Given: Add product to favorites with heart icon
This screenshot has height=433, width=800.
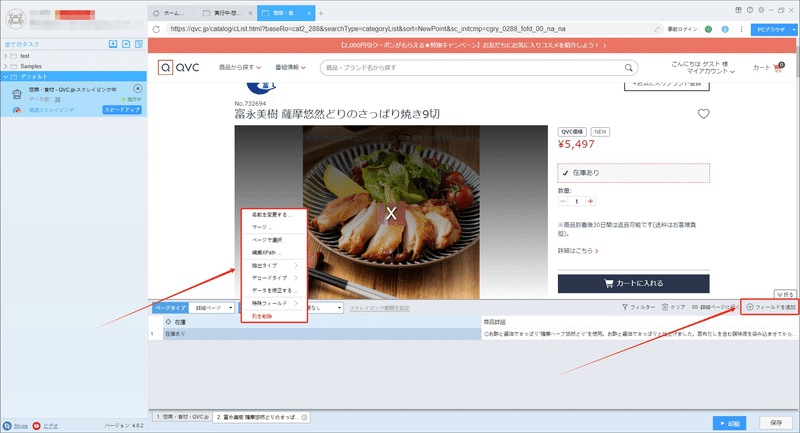Looking at the screenshot, I should coord(704,114).
